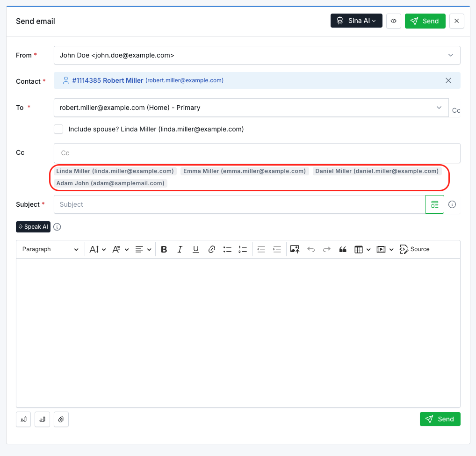Click into the Subject field
This screenshot has width=476, height=456.
[x=239, y=204]
